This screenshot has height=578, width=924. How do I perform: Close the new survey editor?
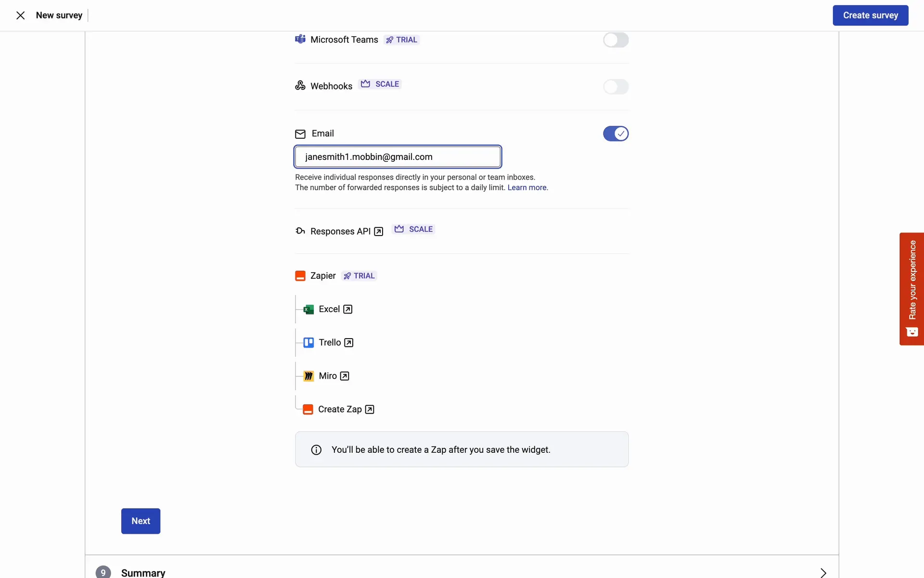(20, 15)
